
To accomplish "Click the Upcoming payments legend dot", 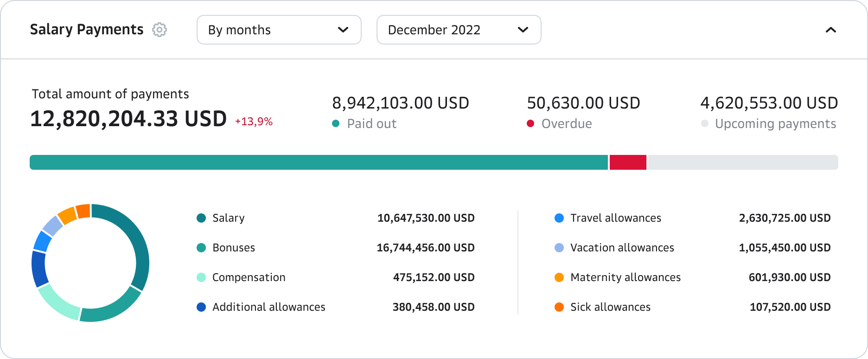I will [x=705, y=123].
